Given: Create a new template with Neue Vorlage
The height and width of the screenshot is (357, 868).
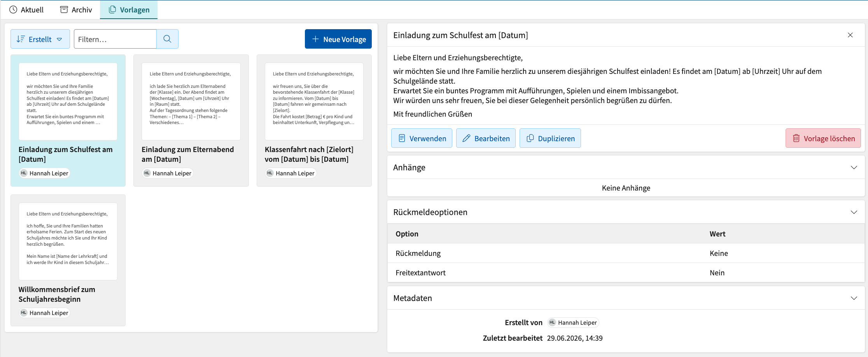Looking at the screenshot, I should (338, 39).
